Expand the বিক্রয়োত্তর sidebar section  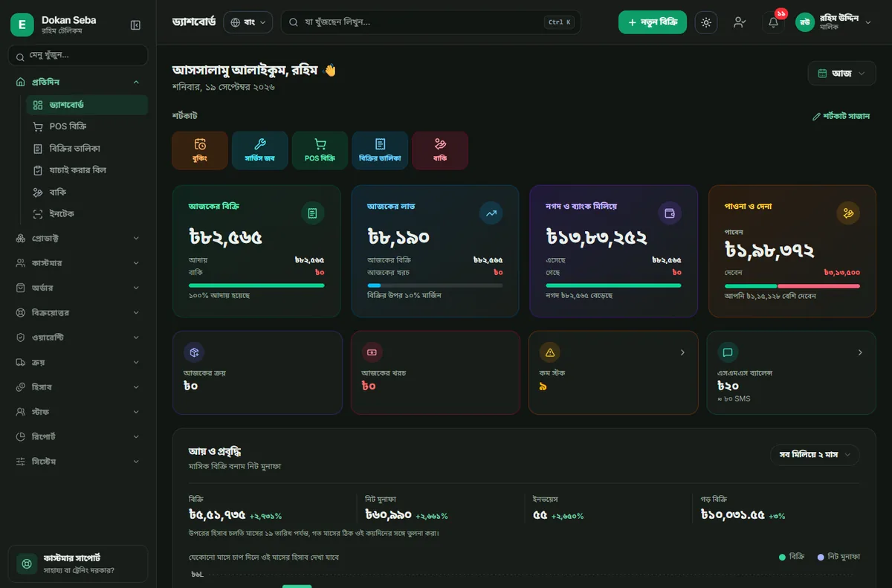click(78, 313)
